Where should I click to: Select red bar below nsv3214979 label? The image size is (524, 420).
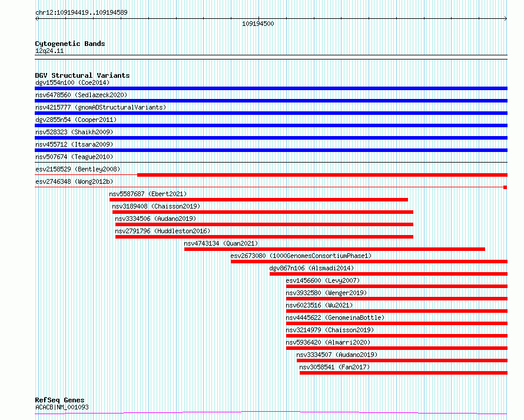(x=397, y=336)
